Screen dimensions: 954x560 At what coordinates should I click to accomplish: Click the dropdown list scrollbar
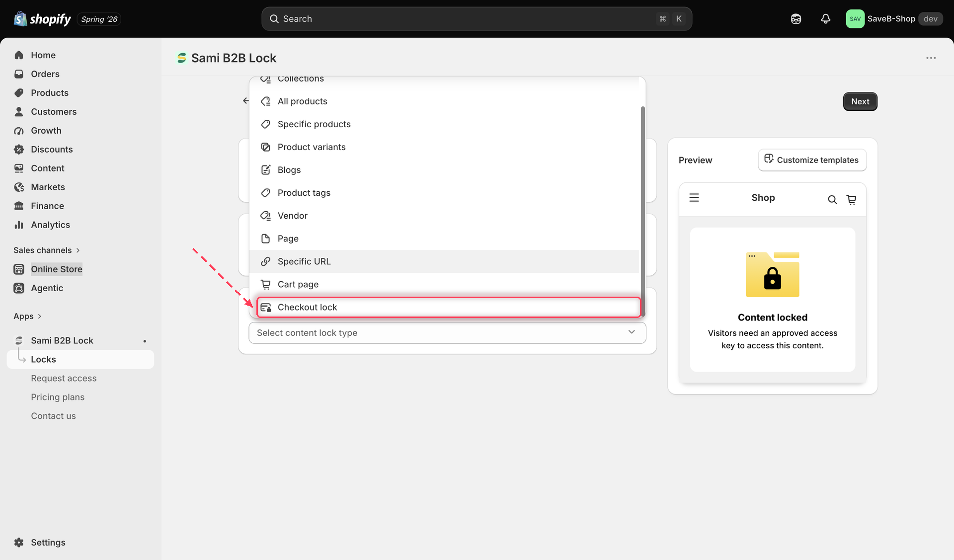pos(642,211)
